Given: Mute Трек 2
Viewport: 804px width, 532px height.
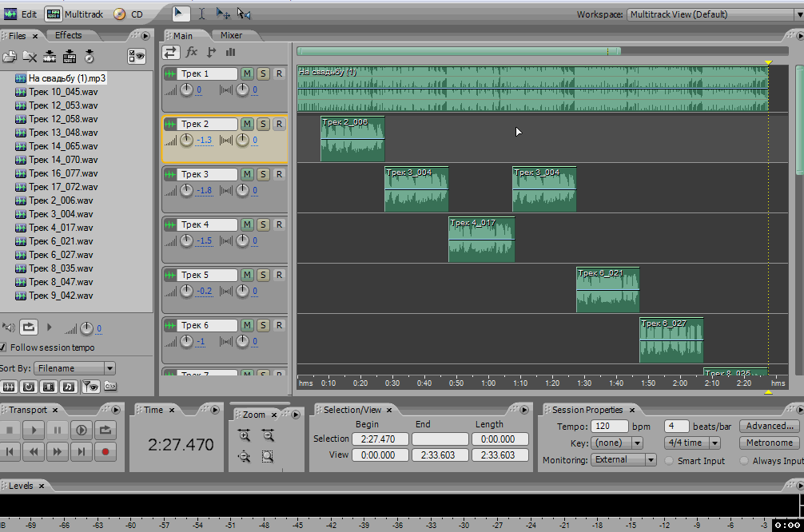Looking at the screenshot, I should [247, 124].
